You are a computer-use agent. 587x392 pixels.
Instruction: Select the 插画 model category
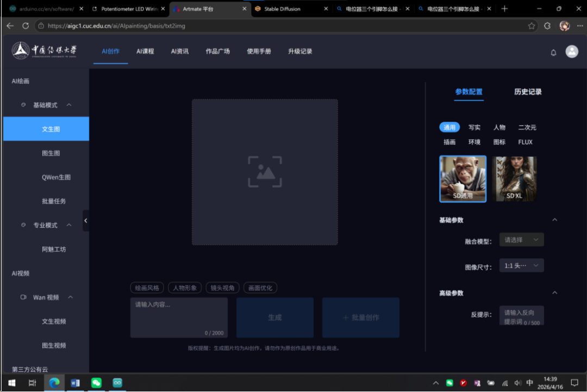(x=449, y=142)
